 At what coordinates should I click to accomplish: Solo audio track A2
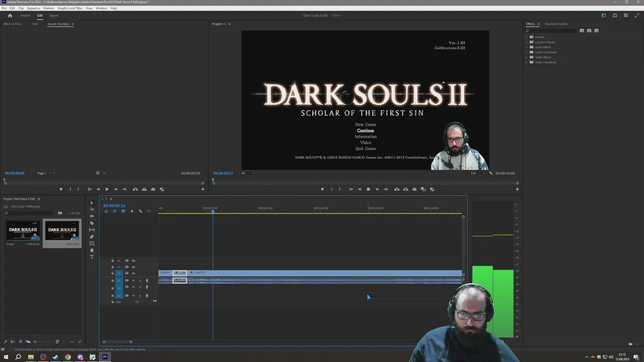140,287
